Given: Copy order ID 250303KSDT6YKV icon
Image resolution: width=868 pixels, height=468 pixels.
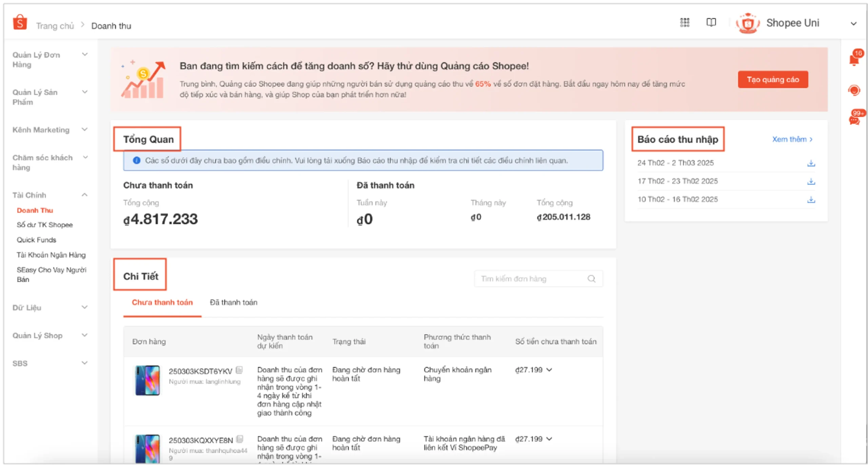Looking at the screenshot, I should coord(239,370).
